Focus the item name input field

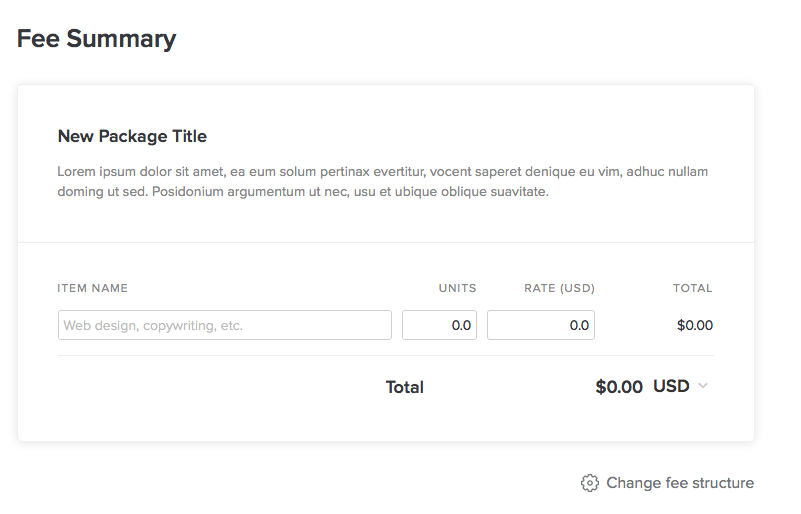click(x=225, y=325)
